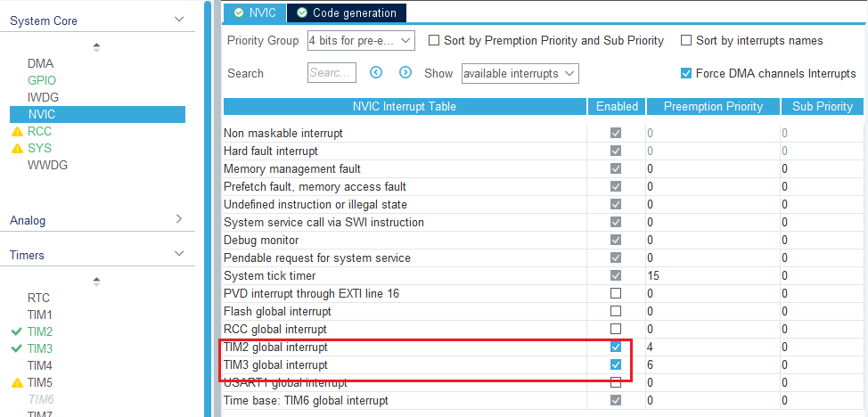Disable the TIM2 global interrupt checkbox

(616, 347)
